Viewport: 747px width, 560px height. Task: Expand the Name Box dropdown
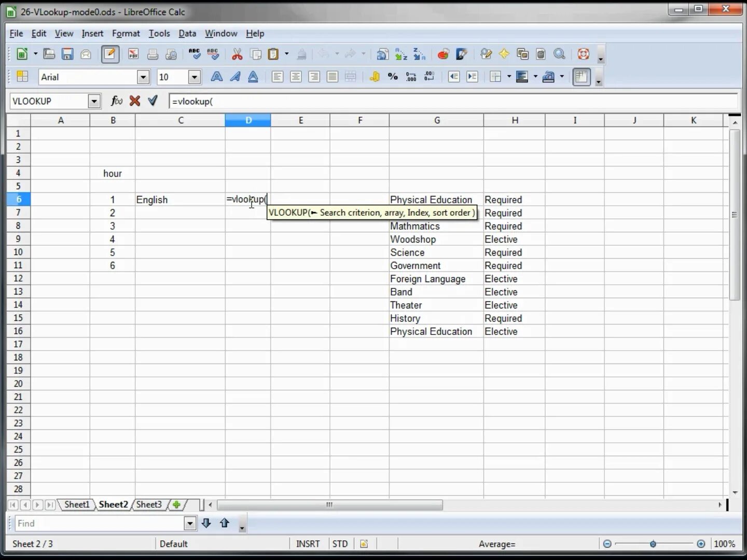(x=94, y=101)
